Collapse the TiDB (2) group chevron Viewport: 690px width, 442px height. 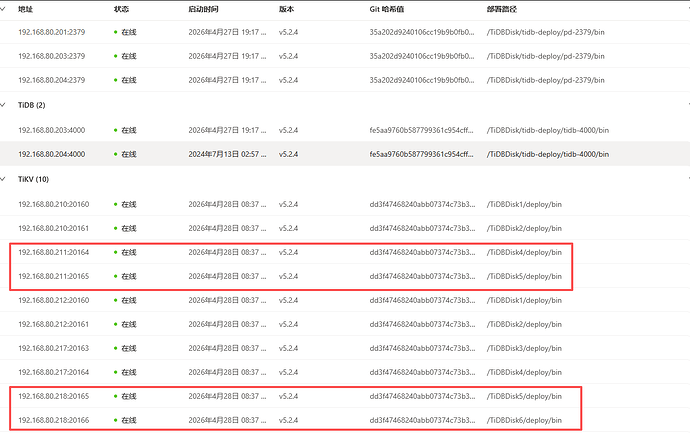(x=3, y=105)
